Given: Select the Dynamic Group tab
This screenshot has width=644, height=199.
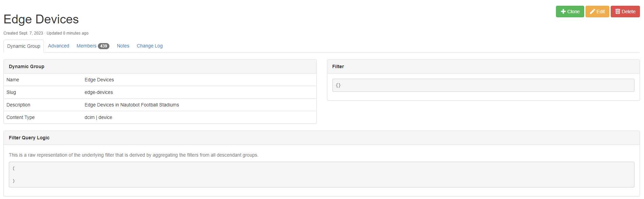Looking at the screenshot, I should (x=23, y=46).
